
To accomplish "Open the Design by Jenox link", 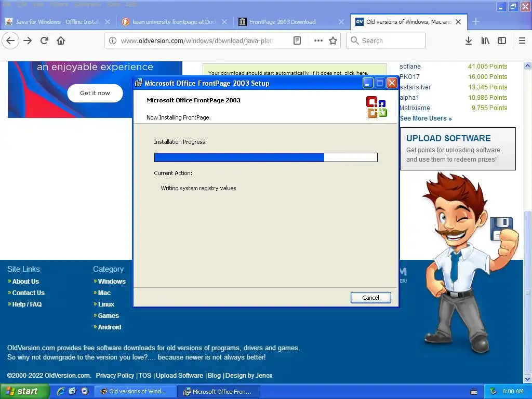I will coord(249,376).
